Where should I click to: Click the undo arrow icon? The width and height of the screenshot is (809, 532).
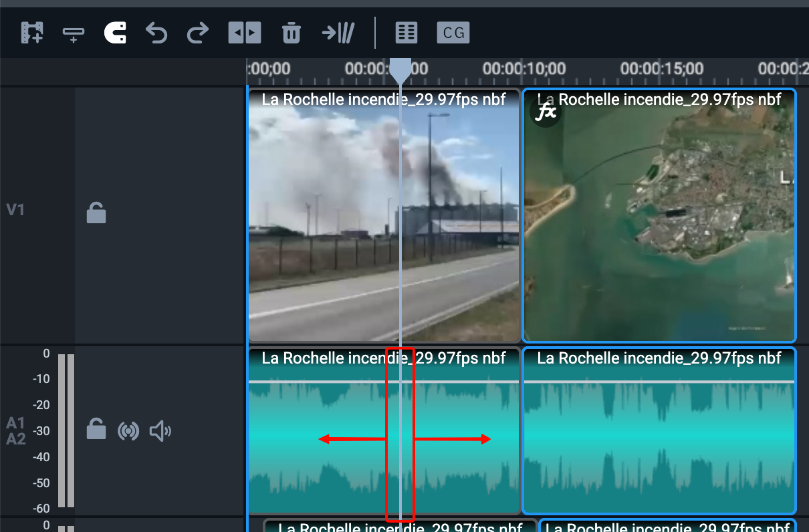coord(156,32)
